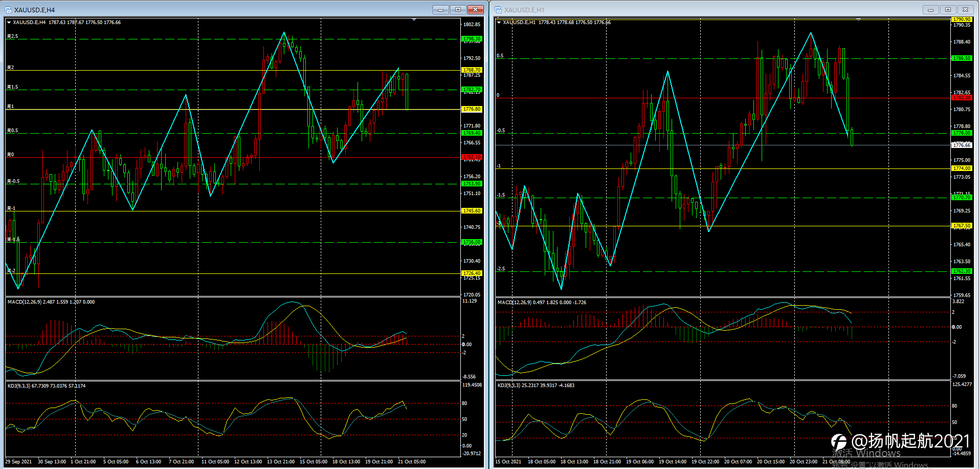Viewport: 980px width, 469px height.
Task: Click the green 1798.30 price label
Action: [x=472, y=39]
